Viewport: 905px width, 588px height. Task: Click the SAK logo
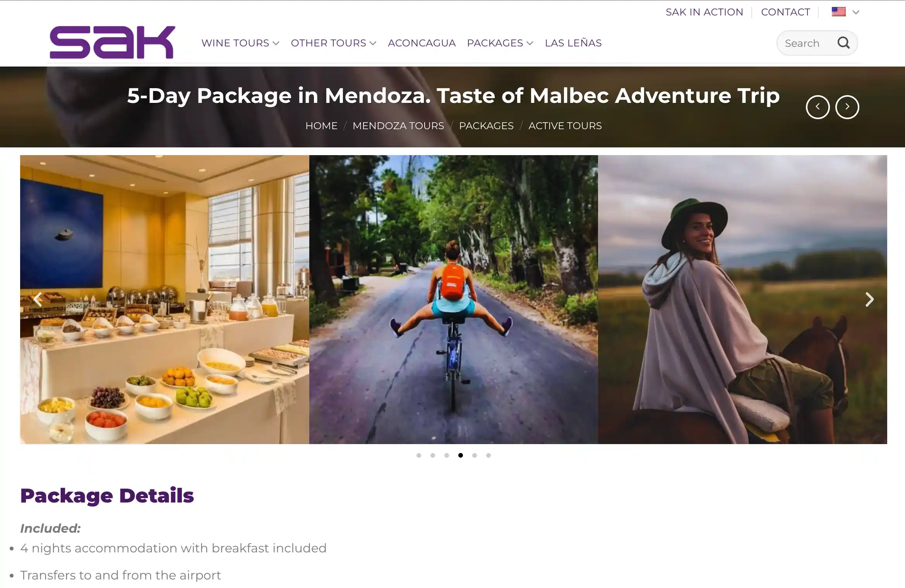click(112, 42)
